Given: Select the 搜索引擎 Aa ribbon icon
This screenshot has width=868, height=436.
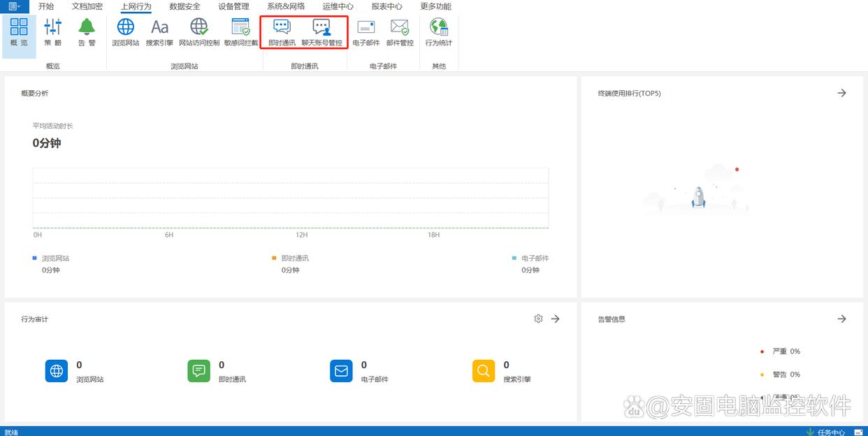Looking at the screenshot, I should [x=159, y=32].
